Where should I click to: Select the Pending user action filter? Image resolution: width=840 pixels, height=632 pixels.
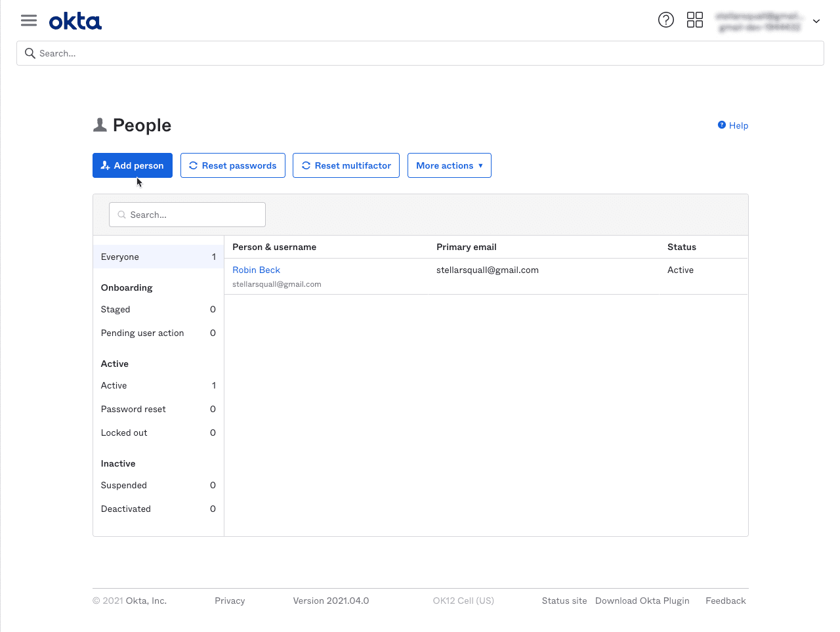tap(158, 333)
